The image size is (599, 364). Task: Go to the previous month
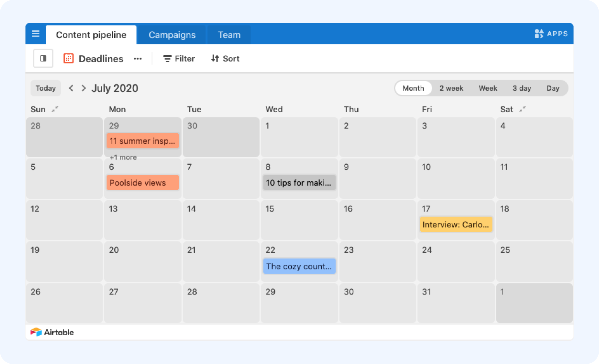point(72,88)
